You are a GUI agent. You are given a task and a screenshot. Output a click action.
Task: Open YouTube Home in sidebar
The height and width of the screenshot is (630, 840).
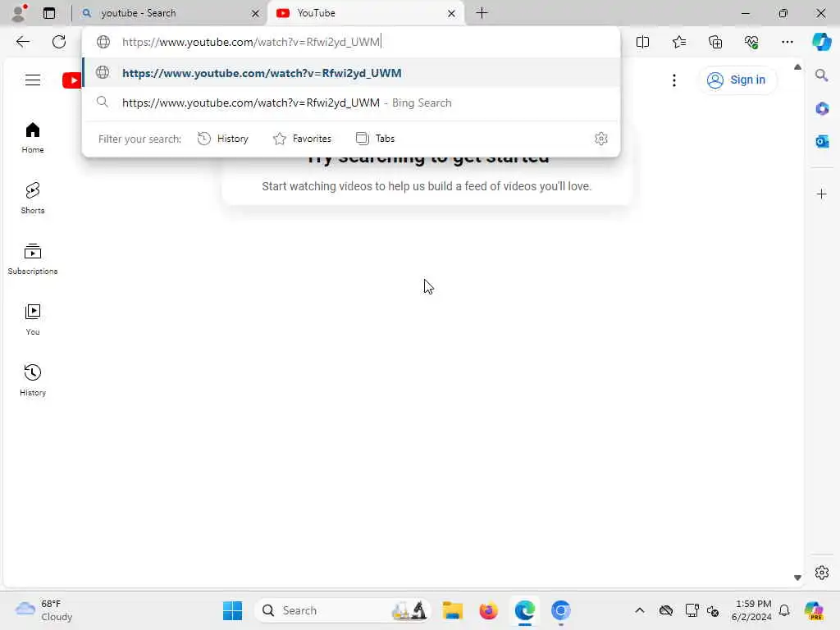pyautogui.click(x=33, y=138)
